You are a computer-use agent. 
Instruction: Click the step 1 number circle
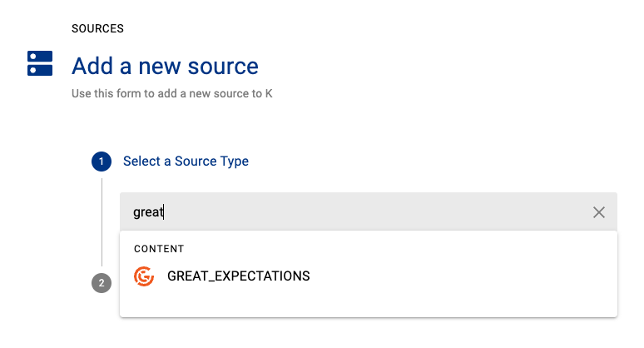click(102, 162)
